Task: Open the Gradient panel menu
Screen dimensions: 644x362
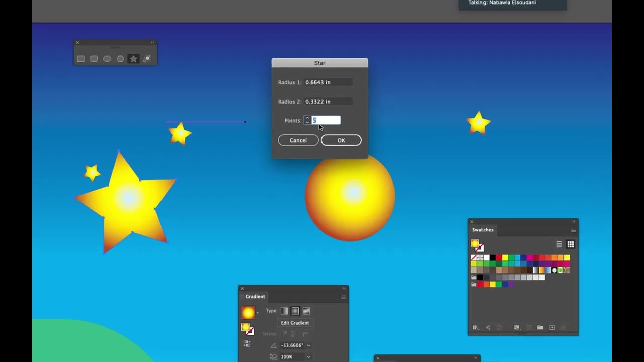Action: pos(344,297)
